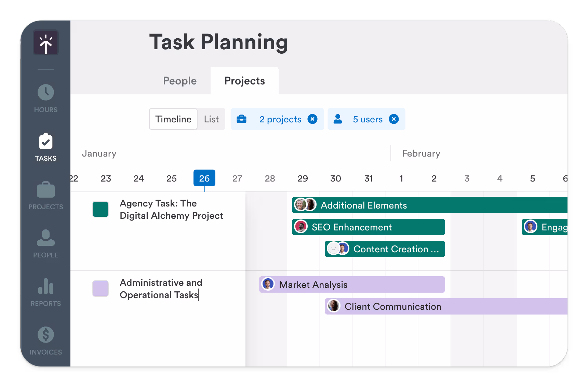Click the purple color swatch for Administrative tasks

coord(100,289)
